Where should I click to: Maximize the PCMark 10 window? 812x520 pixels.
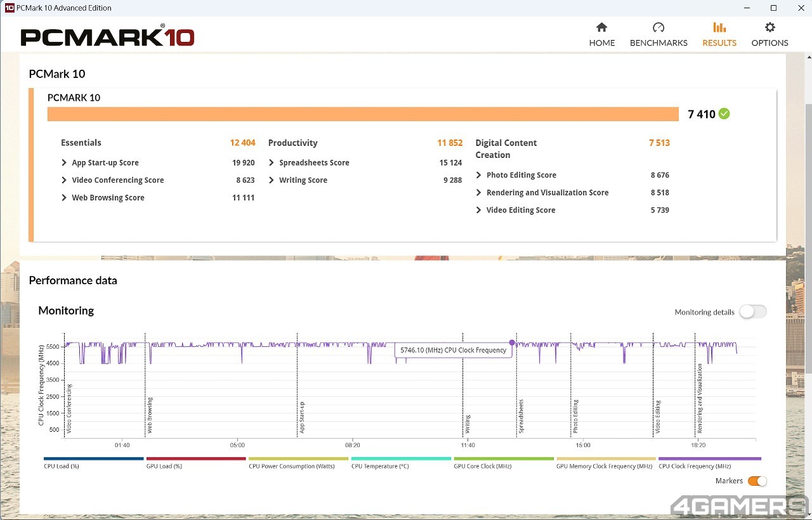(x=774, y=8)
